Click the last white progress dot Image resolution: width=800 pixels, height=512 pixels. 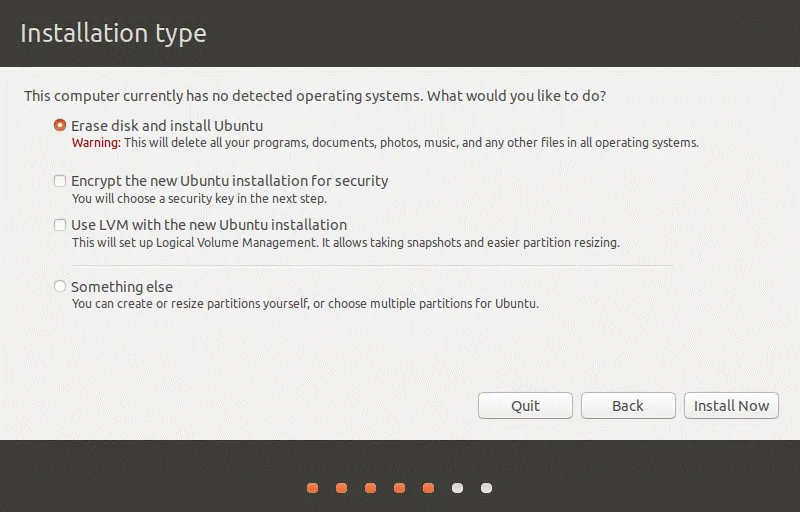(486, 488)
